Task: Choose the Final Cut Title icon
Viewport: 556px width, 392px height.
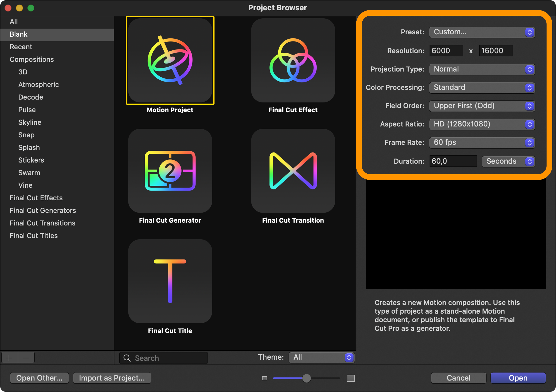Action: [x=170, y=281]
